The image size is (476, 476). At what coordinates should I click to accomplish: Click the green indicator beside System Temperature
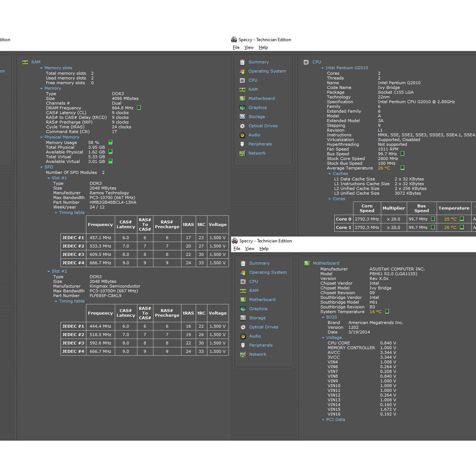coord(387,312)
